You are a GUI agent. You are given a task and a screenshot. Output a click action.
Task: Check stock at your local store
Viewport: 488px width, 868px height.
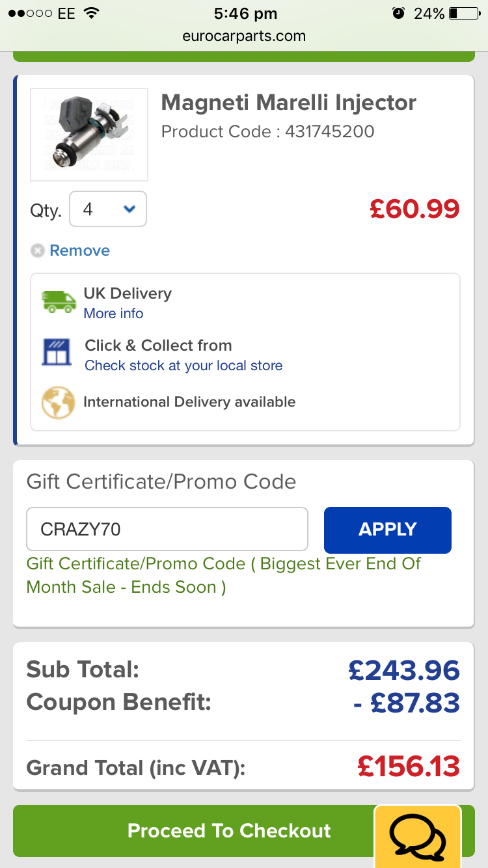183,366
